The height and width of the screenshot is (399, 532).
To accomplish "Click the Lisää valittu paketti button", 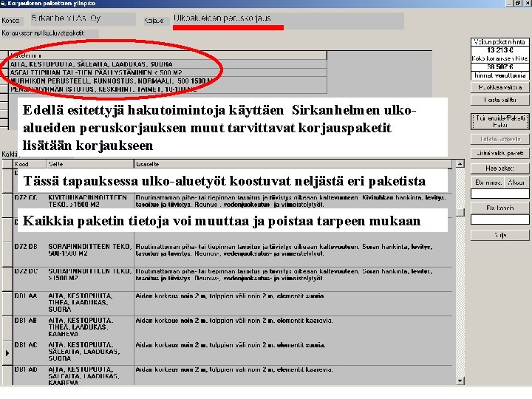I will pos(499,153).
